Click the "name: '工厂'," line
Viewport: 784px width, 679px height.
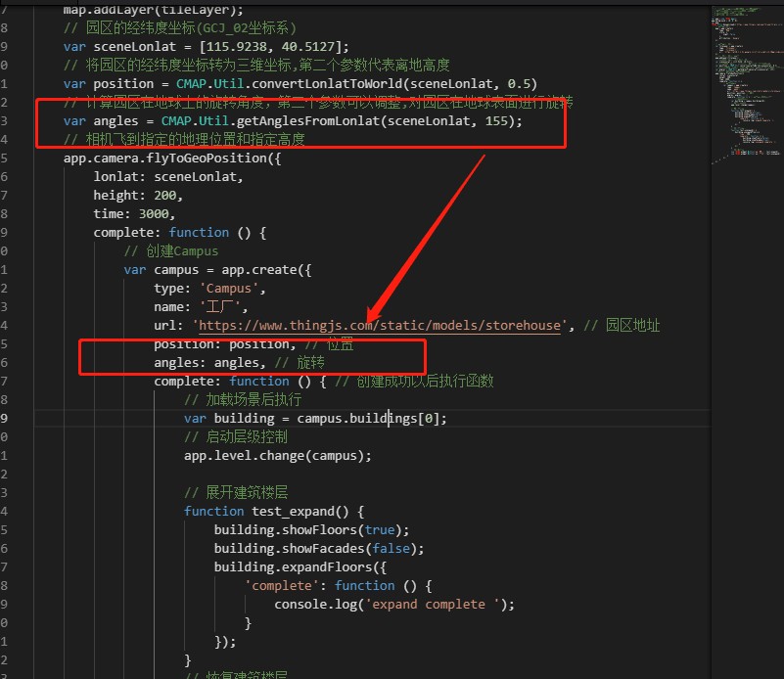[x=201, y=307]
